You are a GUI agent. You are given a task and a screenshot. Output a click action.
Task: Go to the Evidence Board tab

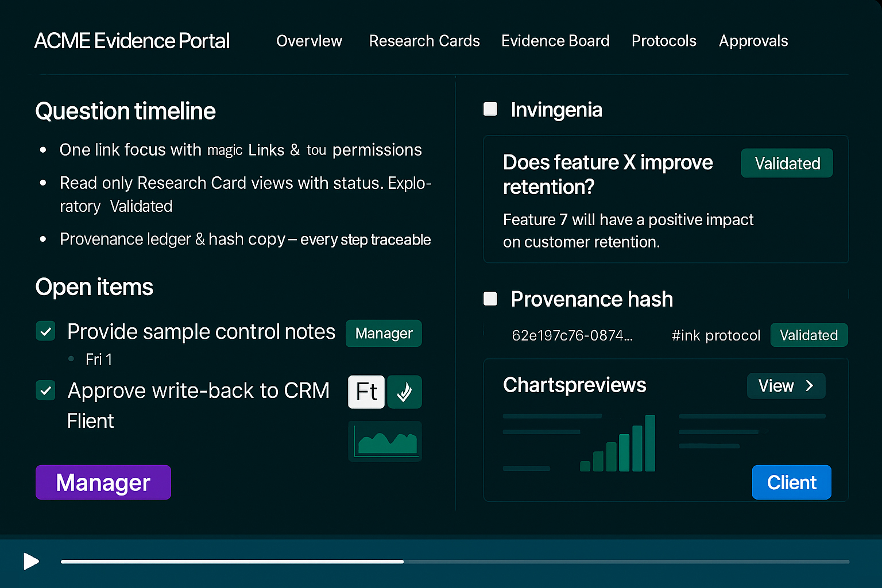point(555,41)
